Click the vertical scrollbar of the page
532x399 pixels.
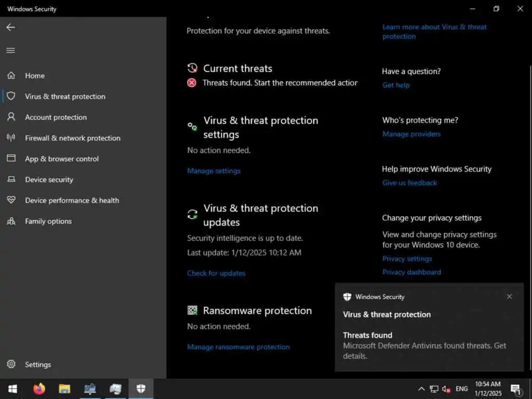530,217
